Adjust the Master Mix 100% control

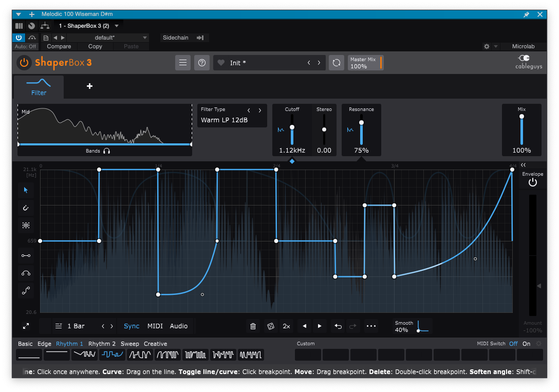[365, 63]
